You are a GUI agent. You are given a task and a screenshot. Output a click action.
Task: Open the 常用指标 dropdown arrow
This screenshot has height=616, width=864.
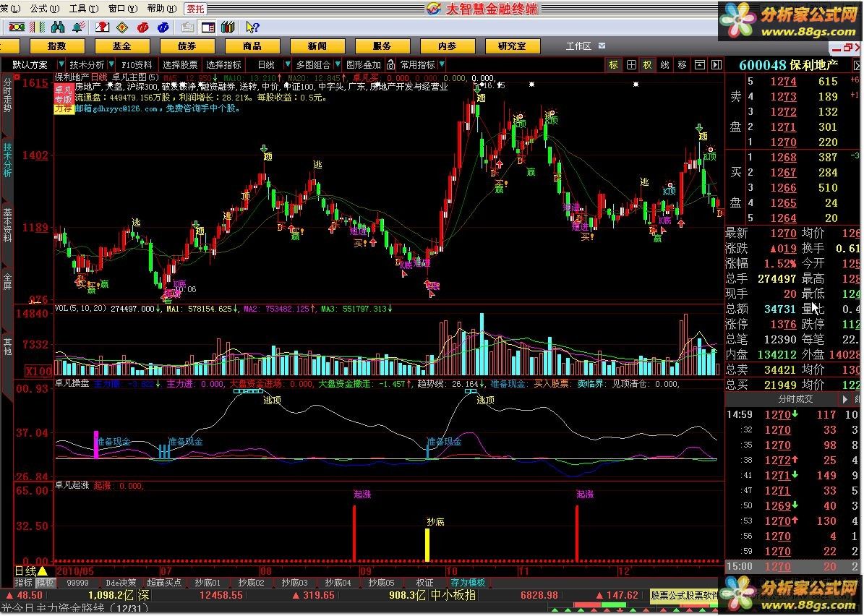pos(442,64)
